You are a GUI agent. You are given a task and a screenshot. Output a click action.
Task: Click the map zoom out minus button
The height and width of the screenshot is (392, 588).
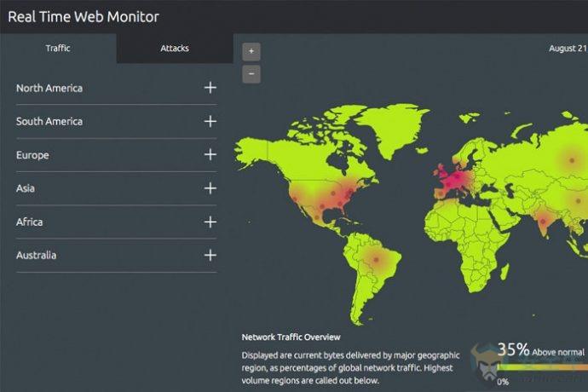[251, 73]
